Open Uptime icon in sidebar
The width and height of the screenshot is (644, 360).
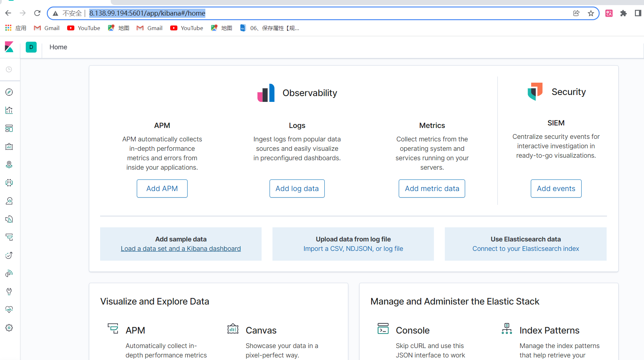pos(9,255)
